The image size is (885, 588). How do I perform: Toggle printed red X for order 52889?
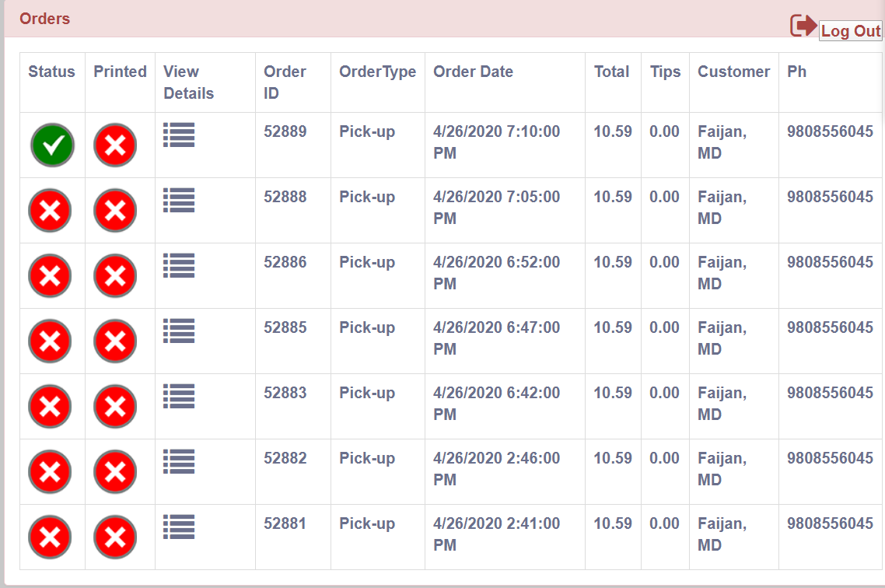(x=115, y=145)
